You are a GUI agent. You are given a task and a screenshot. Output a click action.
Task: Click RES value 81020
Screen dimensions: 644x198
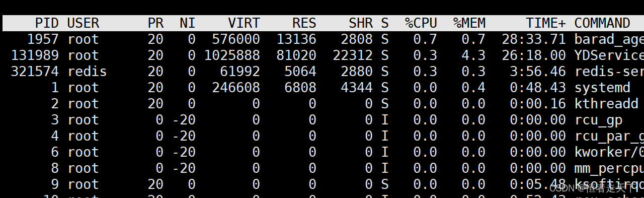pyautogui.click(x=296, y=55)
